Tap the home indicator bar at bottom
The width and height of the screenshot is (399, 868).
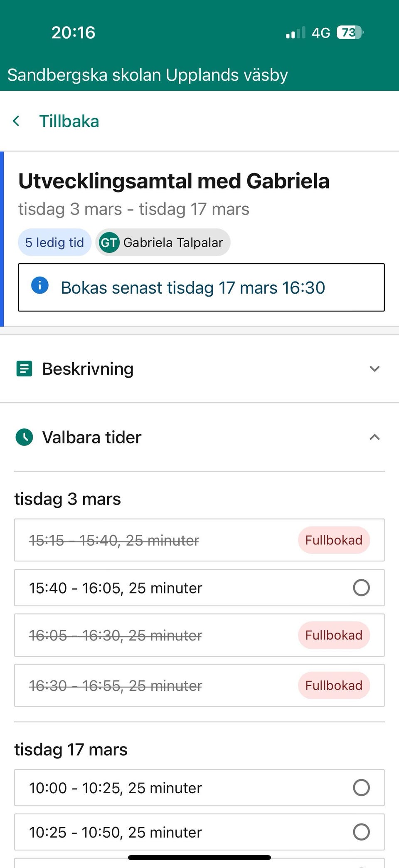[x=199, y=857]
